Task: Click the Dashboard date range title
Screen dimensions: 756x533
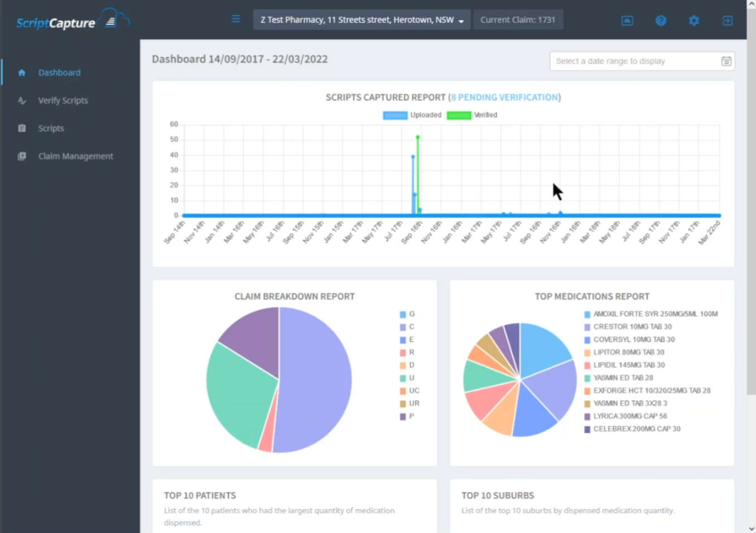Action: pos(240,59)
